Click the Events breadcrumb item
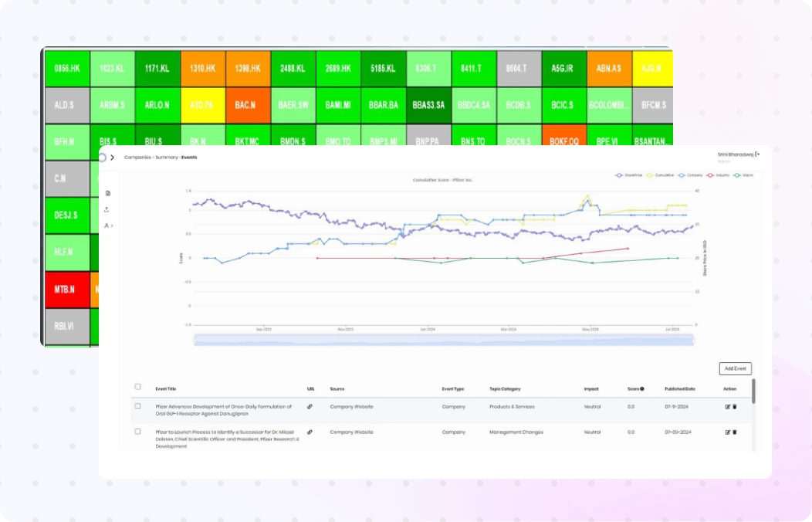This screenshot has height=522, width=812. click(189, 158)
